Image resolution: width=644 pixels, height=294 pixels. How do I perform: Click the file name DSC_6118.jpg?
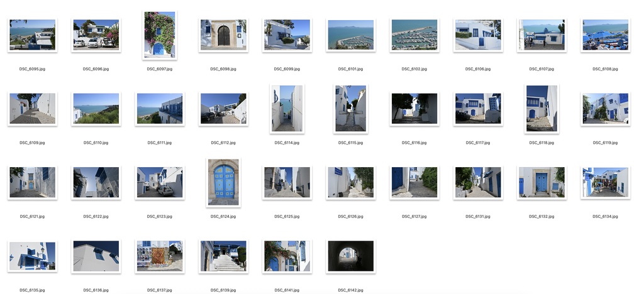(541, 143)
